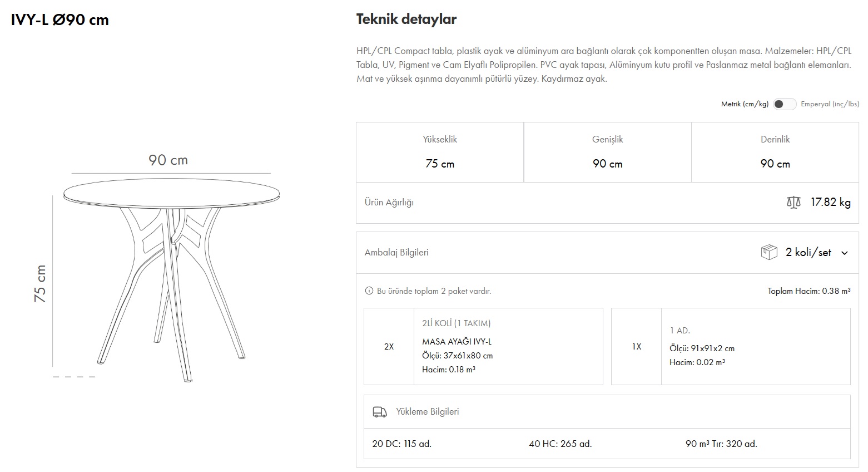868x472 pixels.
Task: Select the Metrik (cm/kg) label
Action: 745,104
